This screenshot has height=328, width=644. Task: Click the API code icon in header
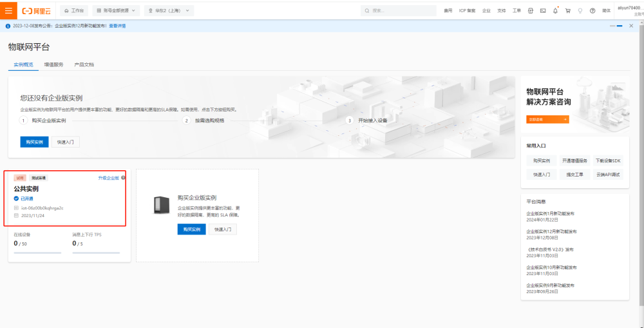pos(531,11)
